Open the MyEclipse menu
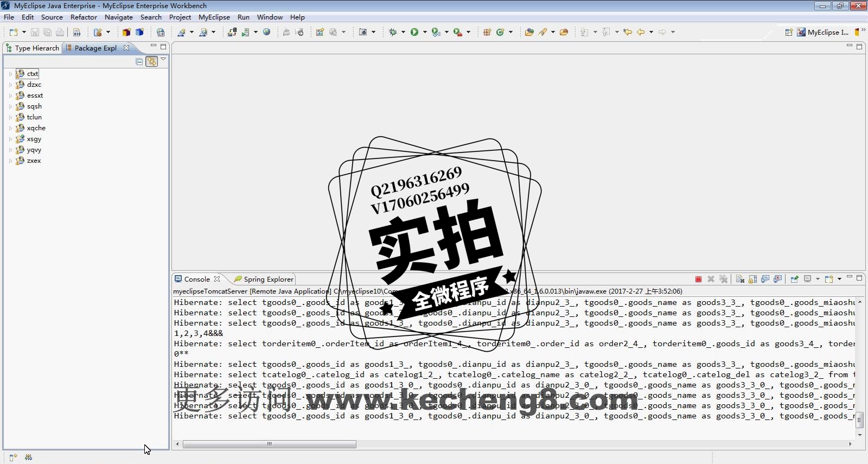 click(x=214, y=17)
